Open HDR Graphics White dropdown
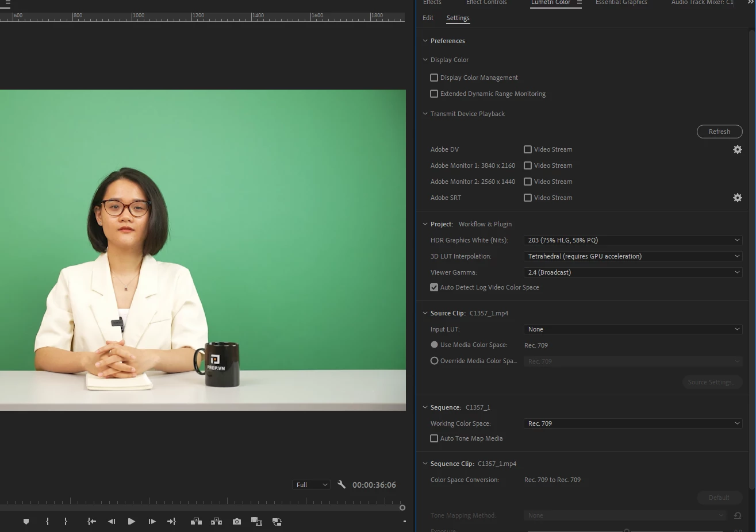Screen dimensions: 756x532 pos(633,240)
